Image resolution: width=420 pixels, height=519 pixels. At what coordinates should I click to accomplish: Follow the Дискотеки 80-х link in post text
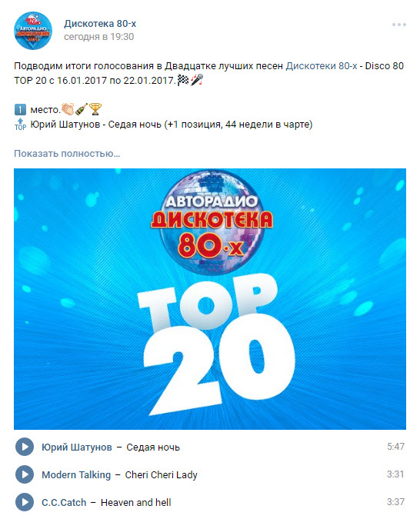[x=322, y=66]
